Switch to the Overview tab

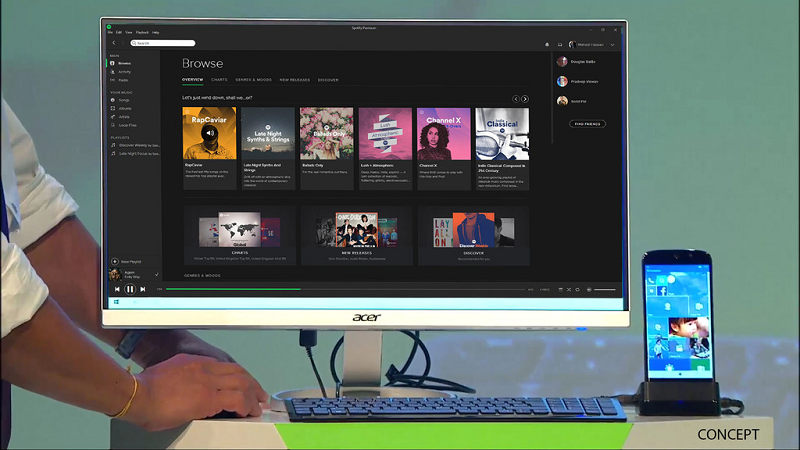click(x=192, y=80)
